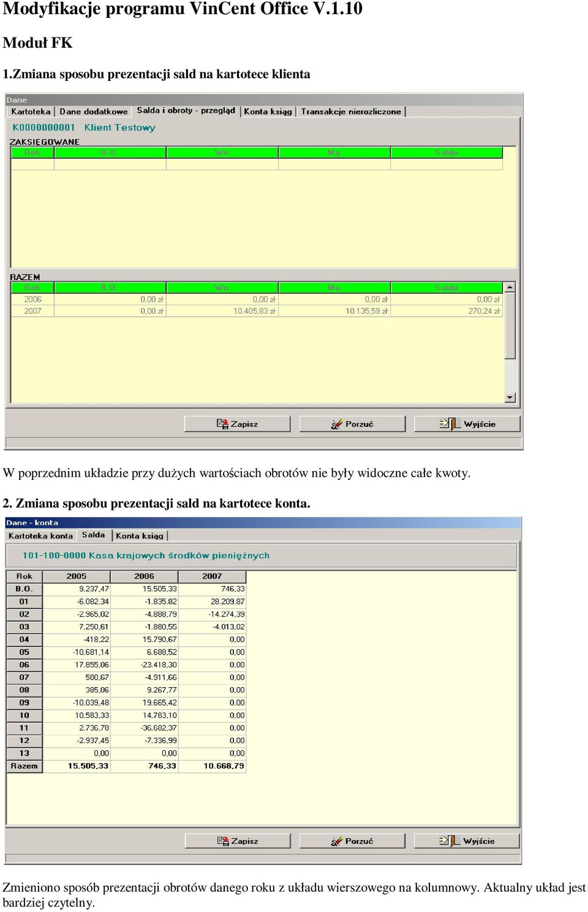The width and height of the screenshot is (588, 912).
Task: Click Porzuć button in the Dane window
Action: [352, 424]
